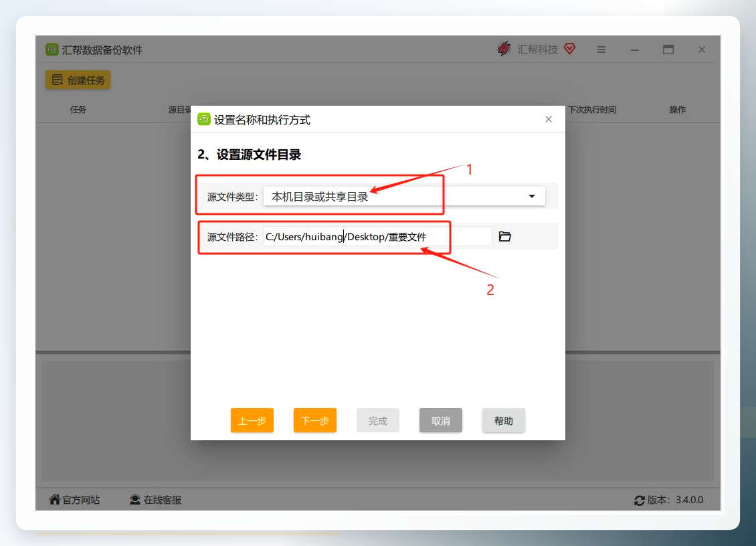This screenshot has width=756, height=546.
Task: Click the 操作 column header
Action: [x=678, y=110]
